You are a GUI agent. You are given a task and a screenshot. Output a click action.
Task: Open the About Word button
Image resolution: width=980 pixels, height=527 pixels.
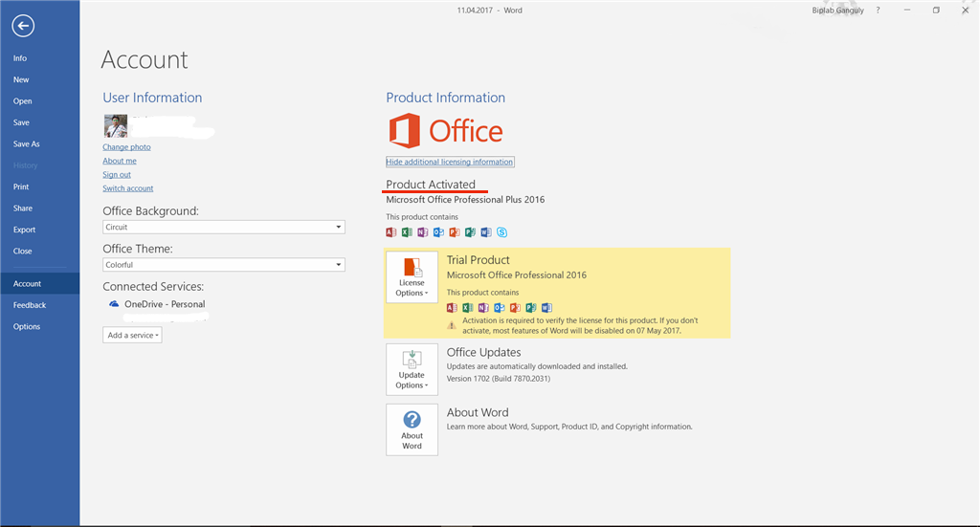click(x=412, y=429)
